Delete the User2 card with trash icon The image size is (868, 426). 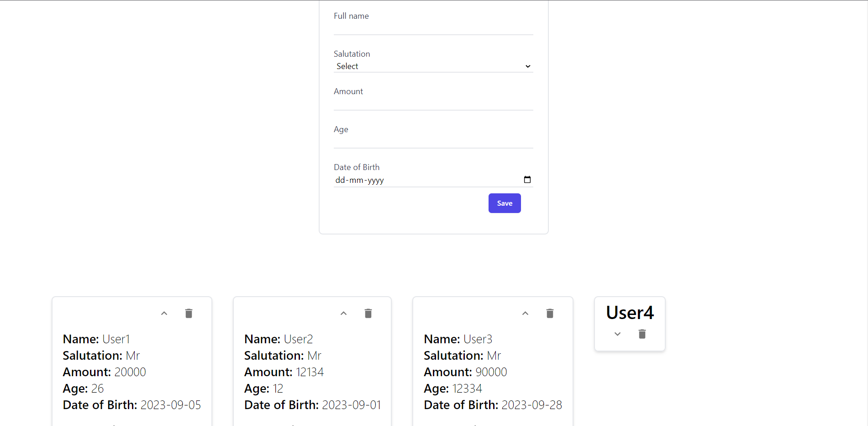click(368, 314)
